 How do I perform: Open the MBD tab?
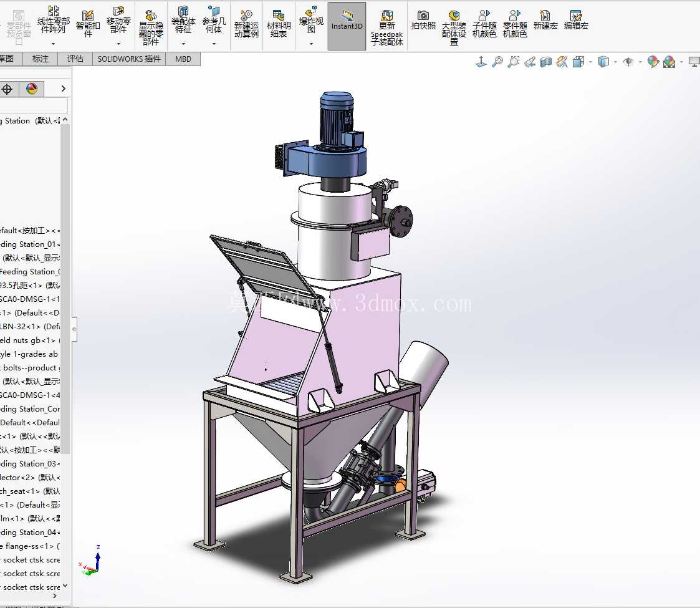pyautogui.click(x=183, y=59)
